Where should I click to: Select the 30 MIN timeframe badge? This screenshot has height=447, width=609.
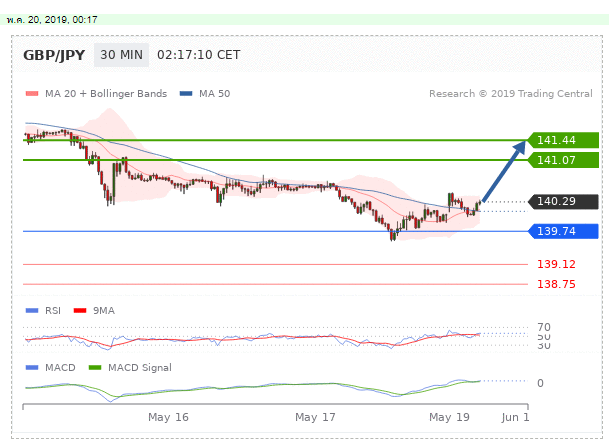(119, 55)
